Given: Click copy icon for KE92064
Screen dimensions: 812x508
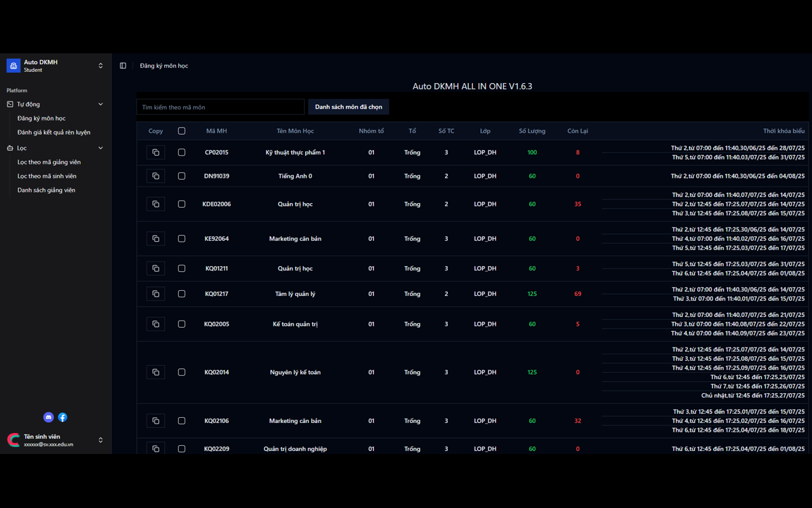Looking at the screenshot, I should point(155,239).
